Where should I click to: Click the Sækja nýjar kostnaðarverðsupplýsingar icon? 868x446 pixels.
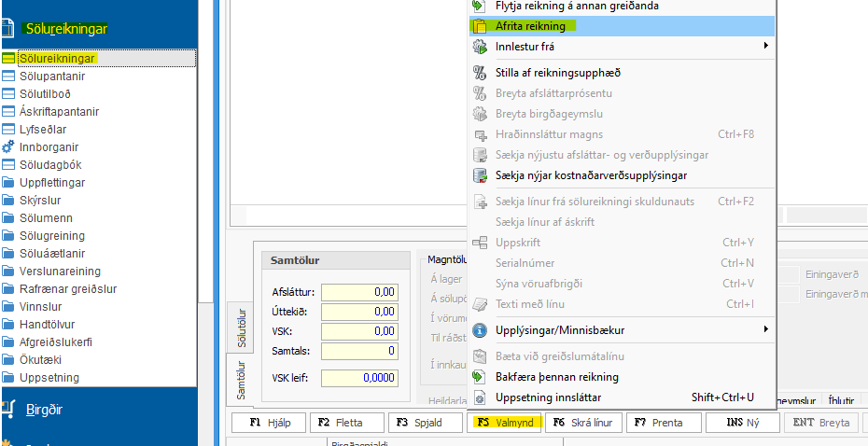point(480,174)
